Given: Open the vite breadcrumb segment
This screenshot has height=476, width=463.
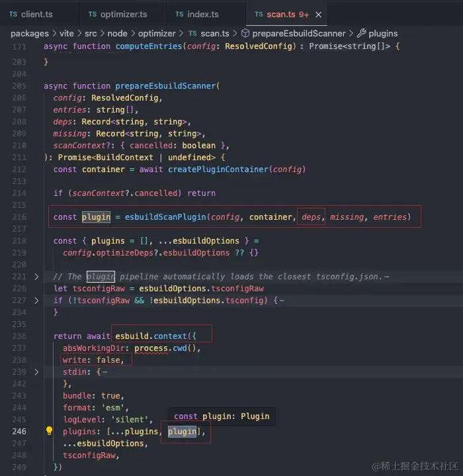Looking at the screenshot, I should click(66, 33).
